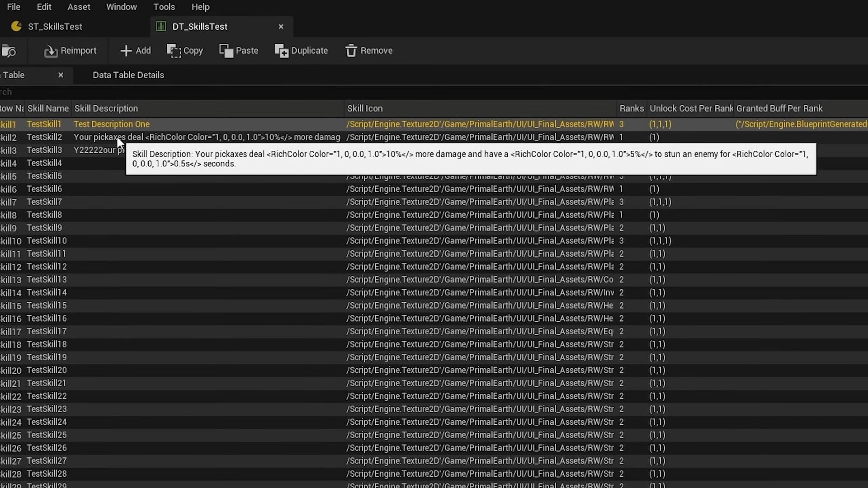Screen dimensions: 868x488
Task: Click the Duplicate button label
Action: pos(309,51)
